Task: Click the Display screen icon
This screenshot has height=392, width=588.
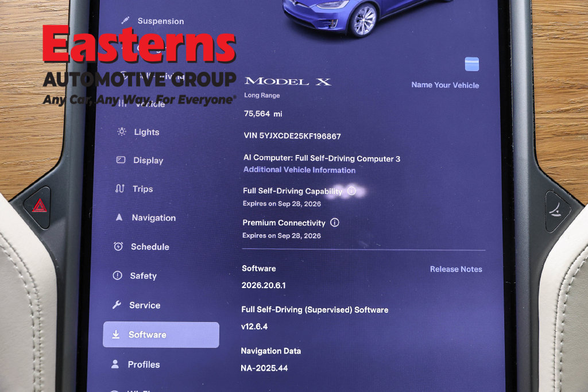Action: (x=121, y=160)
